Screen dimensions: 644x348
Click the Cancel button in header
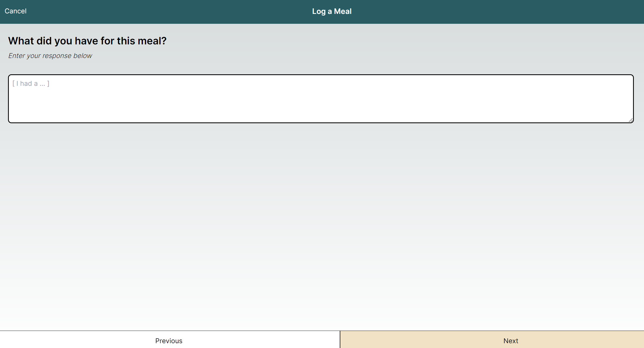[15, 11]
